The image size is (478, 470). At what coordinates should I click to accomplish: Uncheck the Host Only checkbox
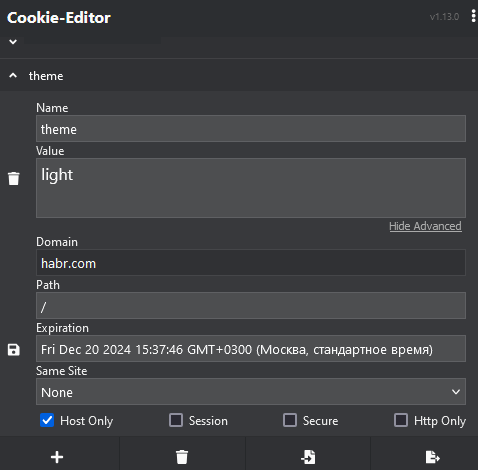[47, 420]
